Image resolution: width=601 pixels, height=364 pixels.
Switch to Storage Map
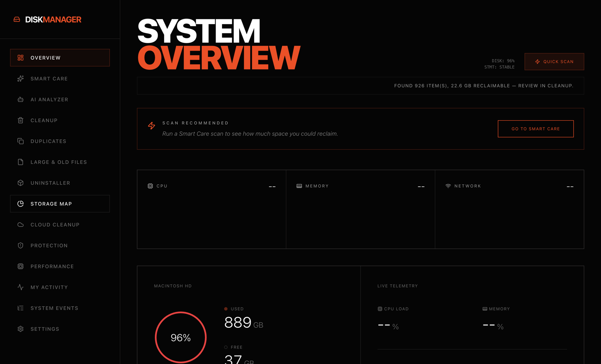(x=60, y=204)
